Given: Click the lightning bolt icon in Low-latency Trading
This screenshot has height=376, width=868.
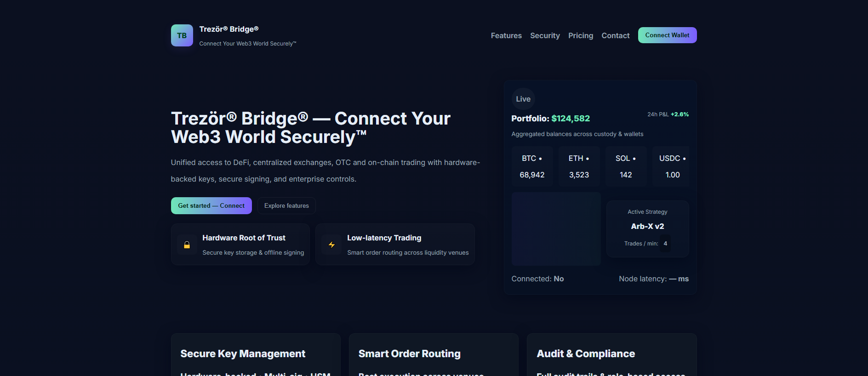Looking at the screenshot, I should (x=331, y=245).
